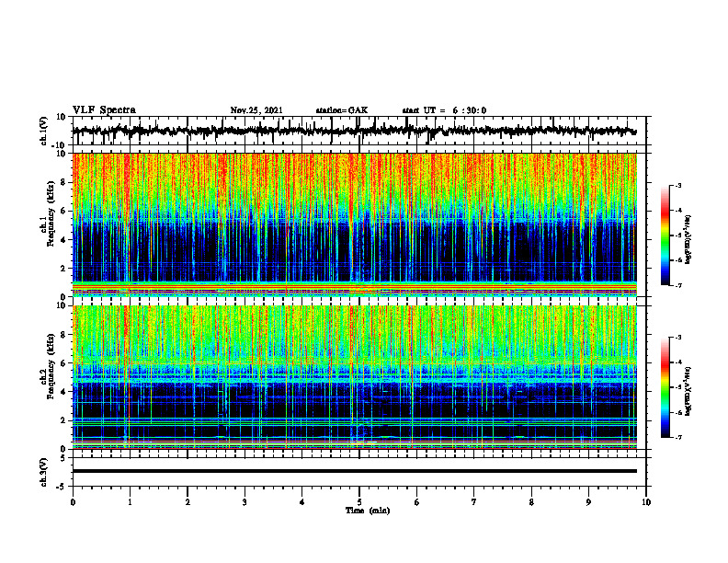Click time axis tick label "0"
The height and width of the screenshot is (563, 728).
73,502
